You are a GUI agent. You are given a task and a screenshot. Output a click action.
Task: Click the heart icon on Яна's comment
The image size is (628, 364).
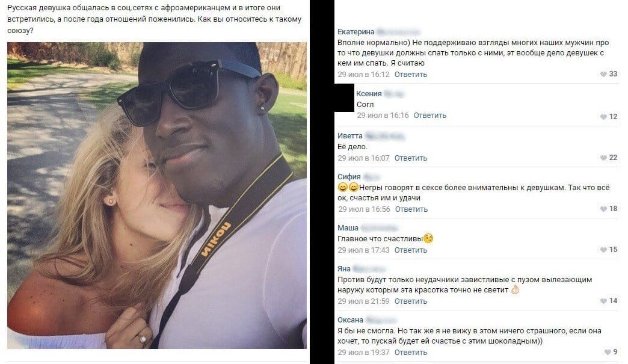(x=603, y=301)
